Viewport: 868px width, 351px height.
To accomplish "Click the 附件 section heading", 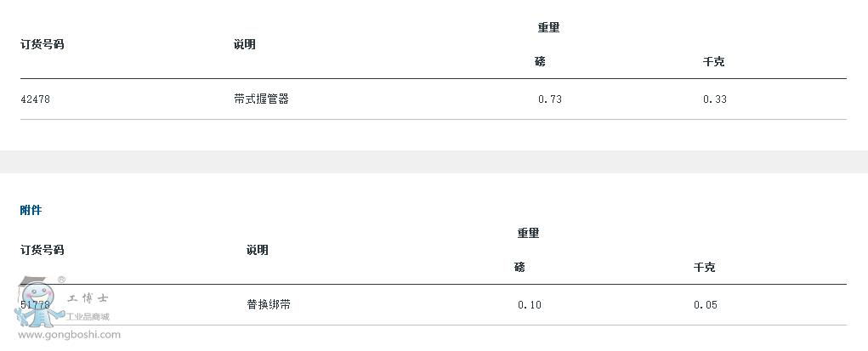I will [x=31, y=211].
